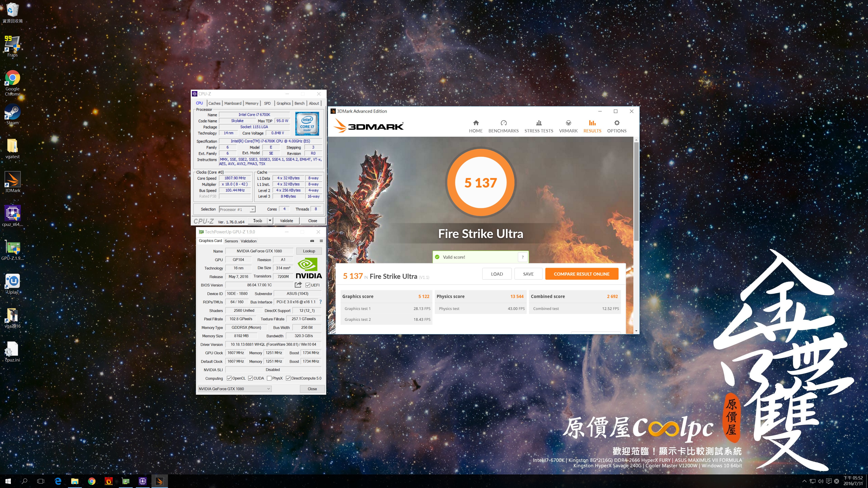Go to STRESS TESTS in 3DMark

click(x=538, y=127)
